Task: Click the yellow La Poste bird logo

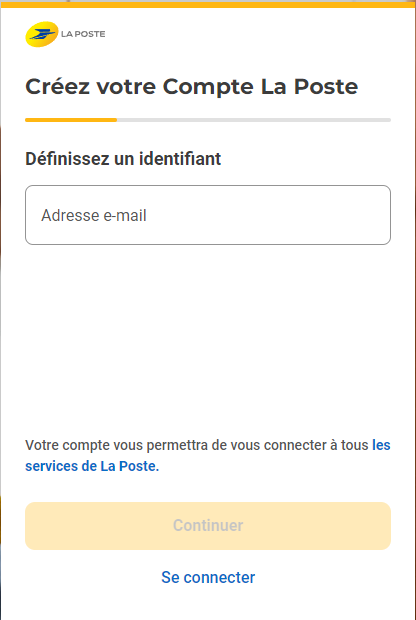Action: pos(42,34)
